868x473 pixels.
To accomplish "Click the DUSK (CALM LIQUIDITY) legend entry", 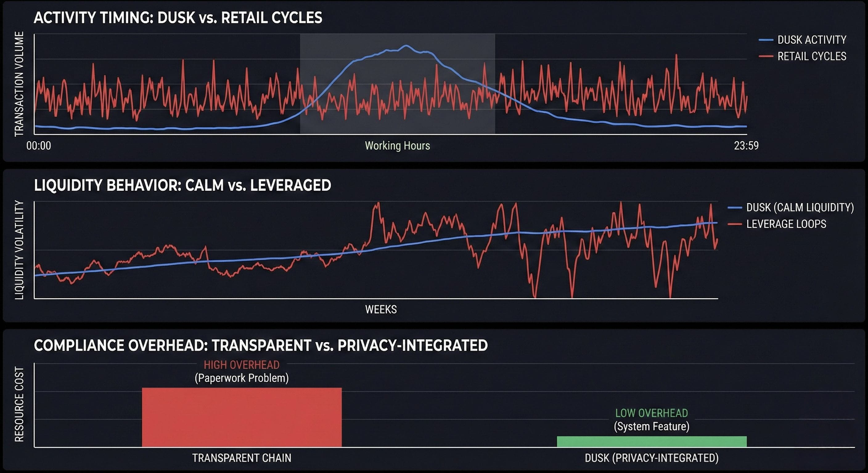I will tap(800, 207).
